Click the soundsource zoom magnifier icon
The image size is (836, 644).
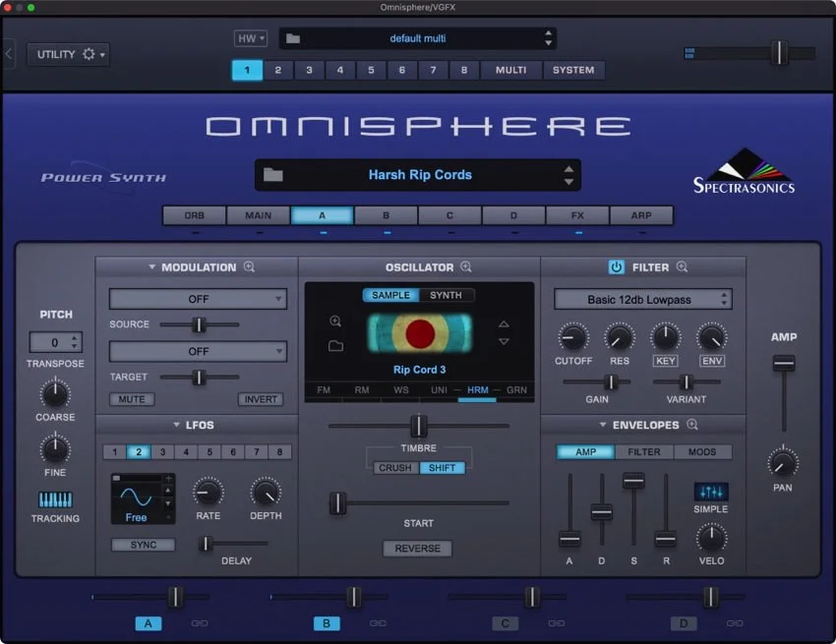point(335,321)
